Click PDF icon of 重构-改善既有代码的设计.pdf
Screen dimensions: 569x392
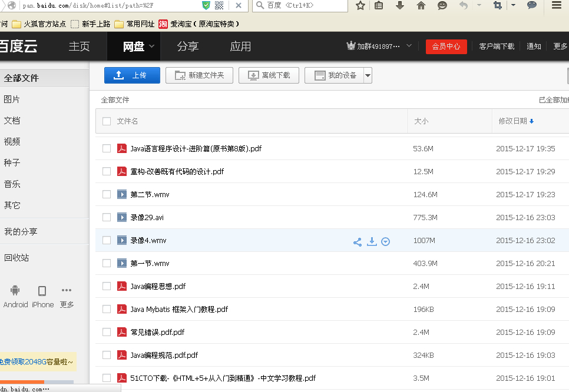coord(121,171)
